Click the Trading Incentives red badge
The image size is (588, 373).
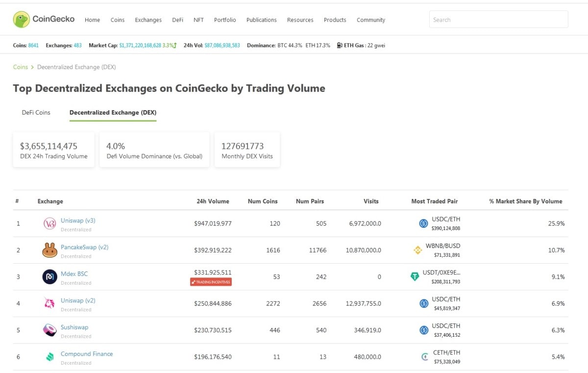pyautogui.click(x=211, y=282)
